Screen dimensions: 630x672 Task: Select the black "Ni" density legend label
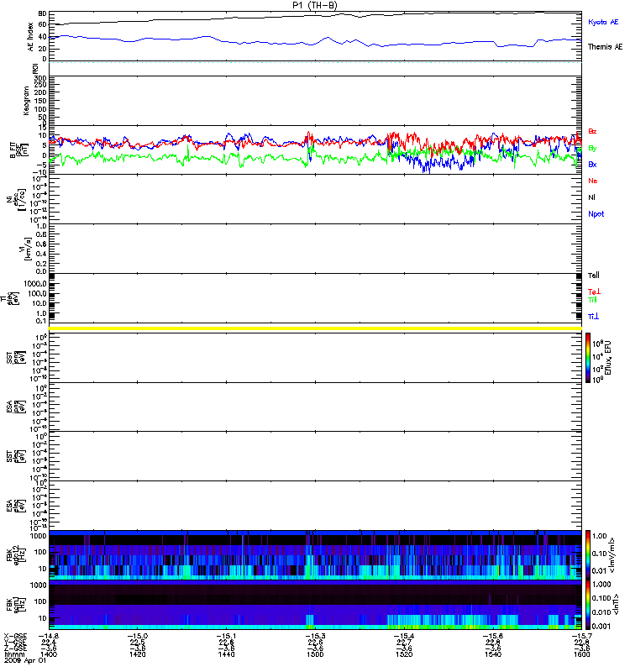(x=591, y=197)
